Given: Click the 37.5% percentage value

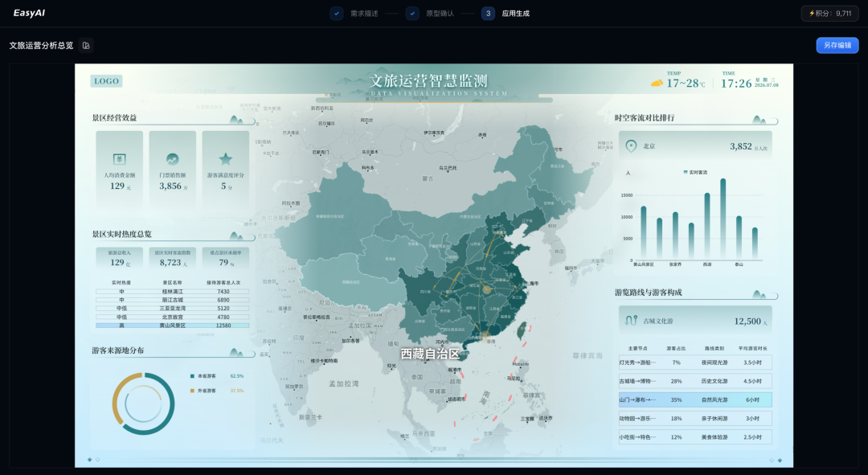Looking at the screenshot, I should click(x=236, y=391).
